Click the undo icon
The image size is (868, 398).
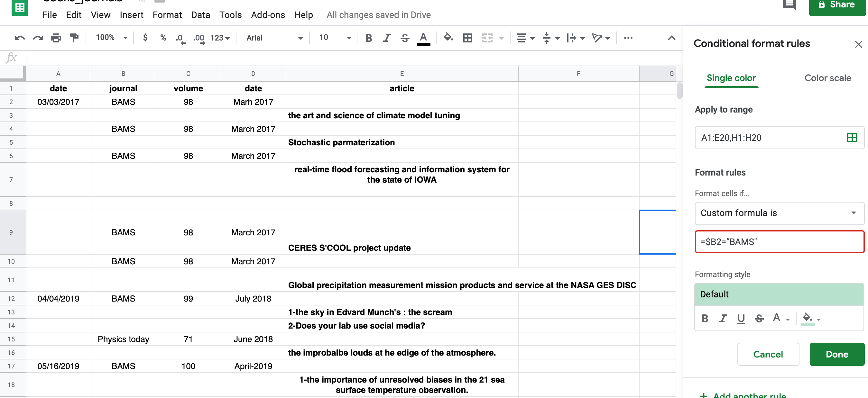20,38
